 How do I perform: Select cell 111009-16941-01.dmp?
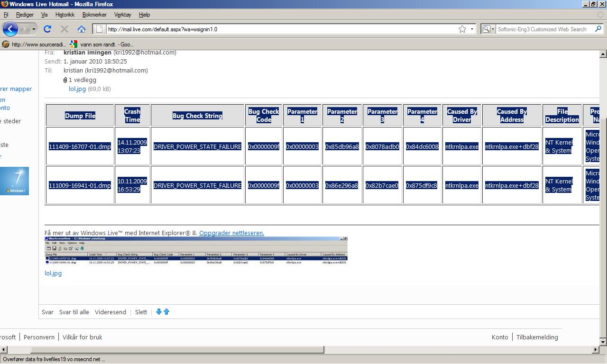click(x=80, y=185)
